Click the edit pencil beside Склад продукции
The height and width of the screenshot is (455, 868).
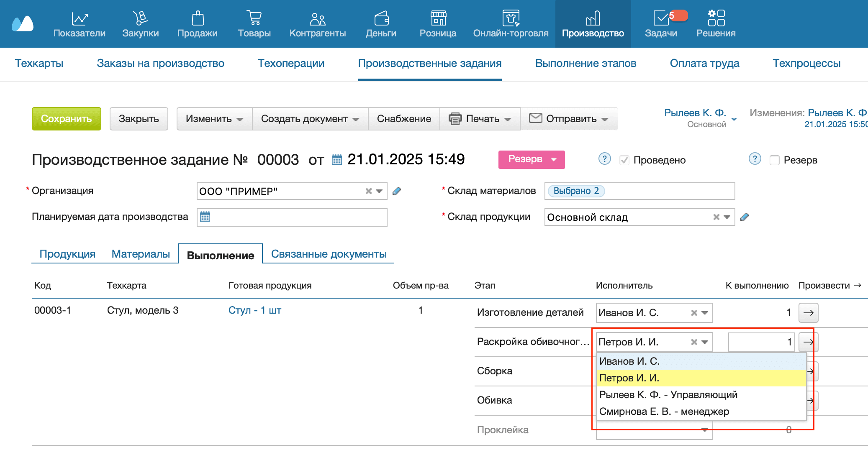point(744,217)
